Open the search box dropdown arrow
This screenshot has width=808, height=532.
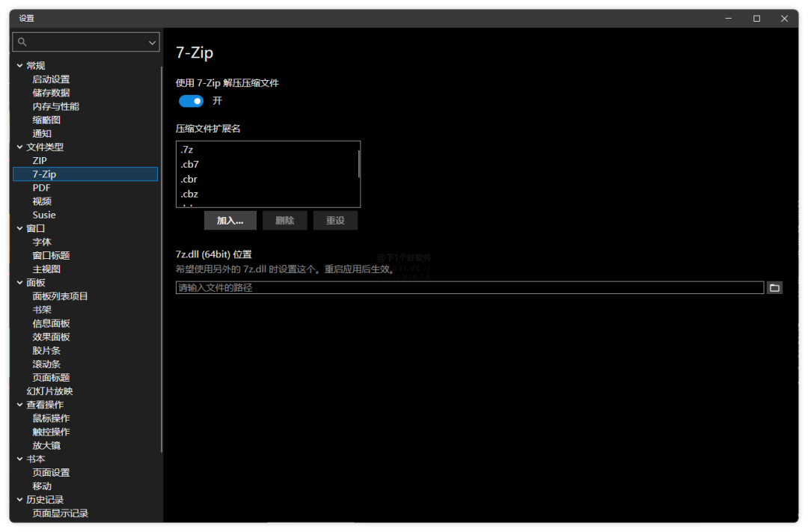(x=152, y=42)
